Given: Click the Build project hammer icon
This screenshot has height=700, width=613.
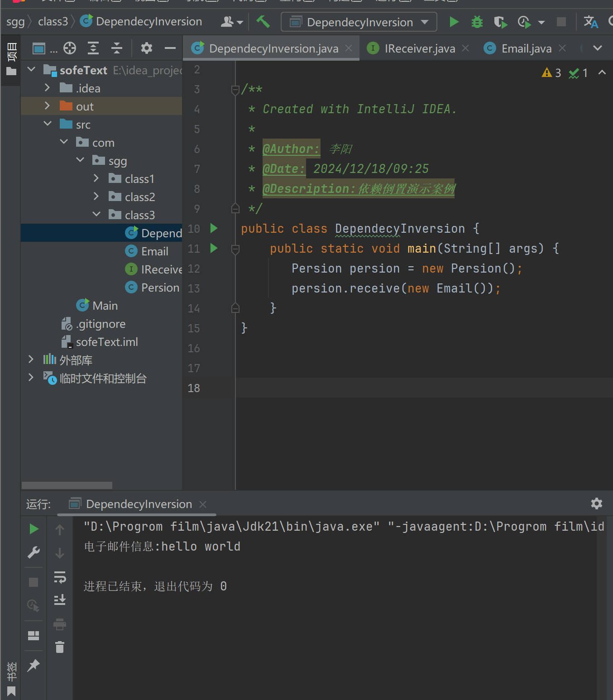Looking at the screenshot, I should [x=263, y=22].
